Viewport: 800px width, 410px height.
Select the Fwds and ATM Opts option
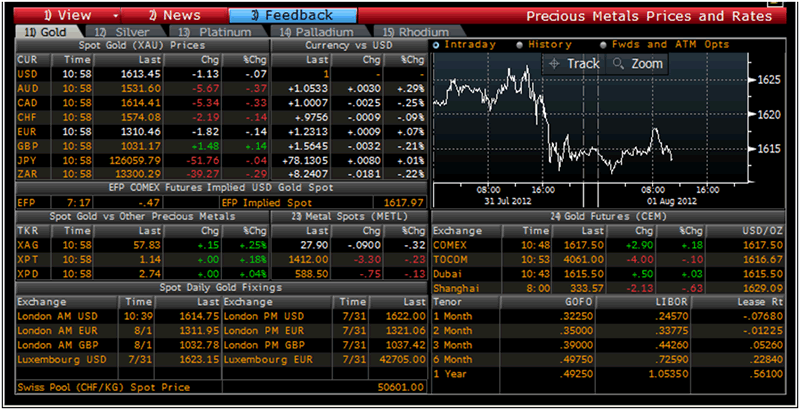pos(602,45)
